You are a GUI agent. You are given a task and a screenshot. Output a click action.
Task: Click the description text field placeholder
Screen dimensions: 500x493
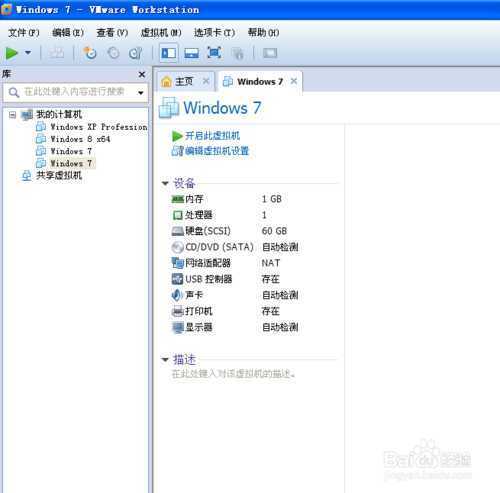(233, 374)
